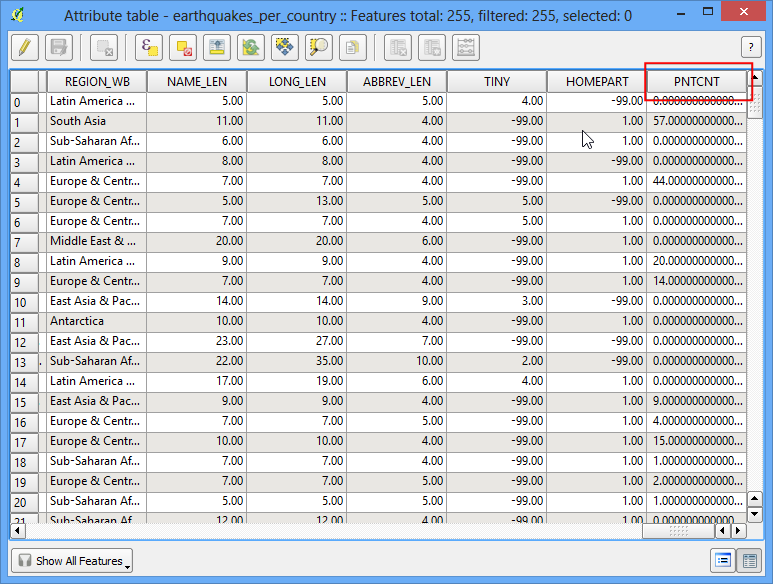The width and height of the screenshot is (773, 584).
Task: Toggle editing mode with the pencil icon
Action: pyautogui.click(x=25, y=48)
